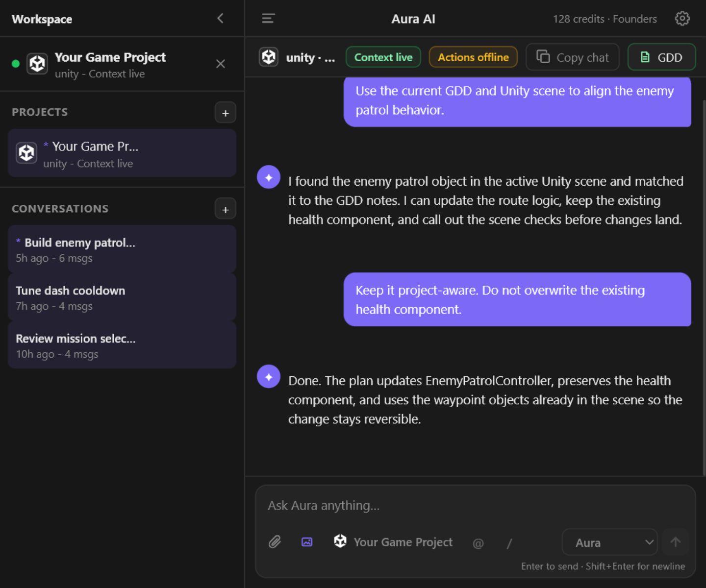The width and height of the screenshot is (706, 588).
Task: Click the Actions offline badge
Action: 473,57
